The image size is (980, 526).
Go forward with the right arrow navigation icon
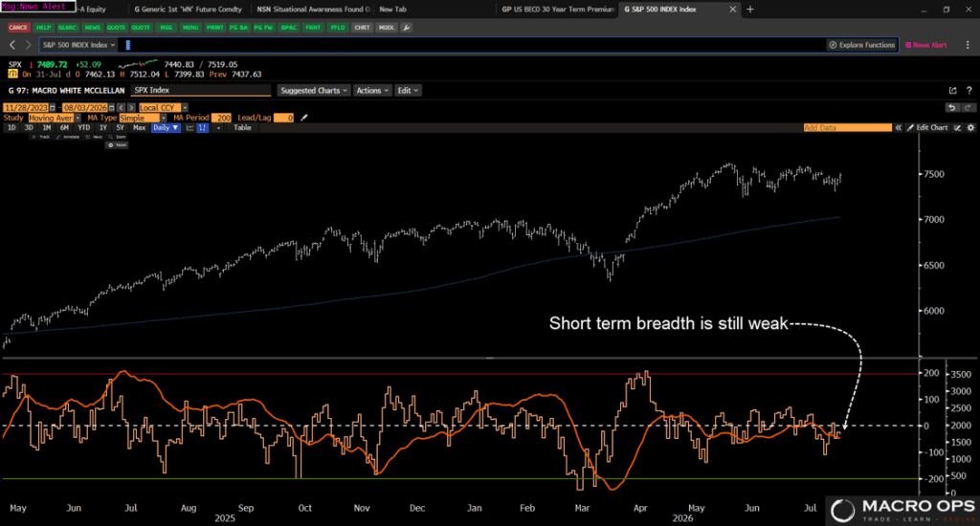coord(28,45)
